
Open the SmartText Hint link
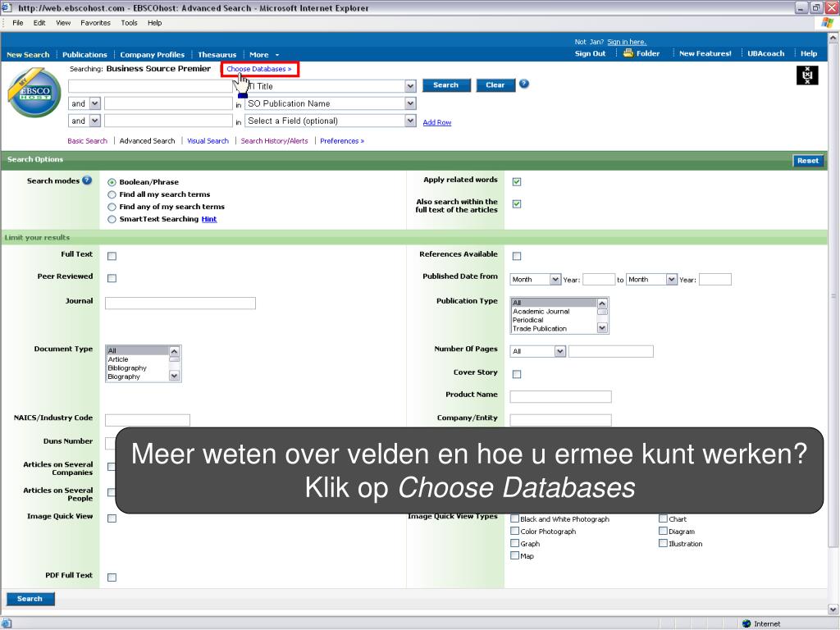pos(209,219)
